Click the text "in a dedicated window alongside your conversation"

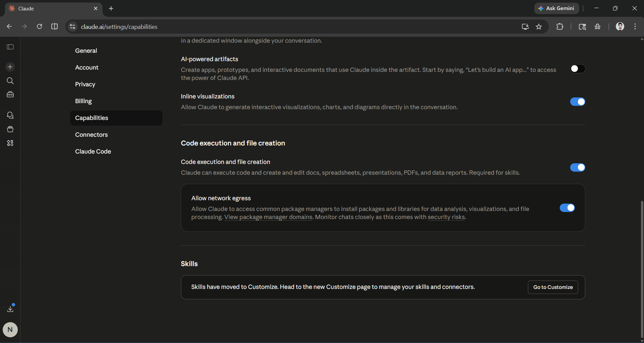[x=251, y=41]
